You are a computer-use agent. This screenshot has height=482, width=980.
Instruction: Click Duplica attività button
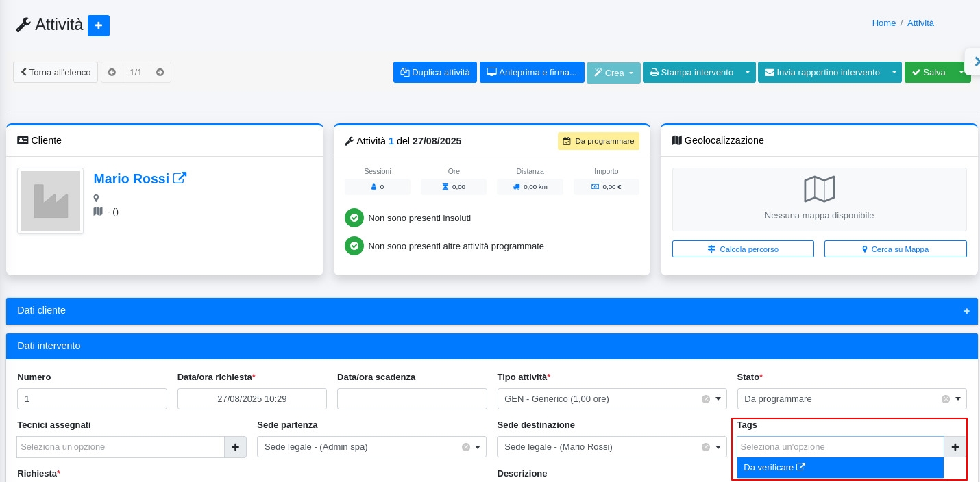pos(434,72)
